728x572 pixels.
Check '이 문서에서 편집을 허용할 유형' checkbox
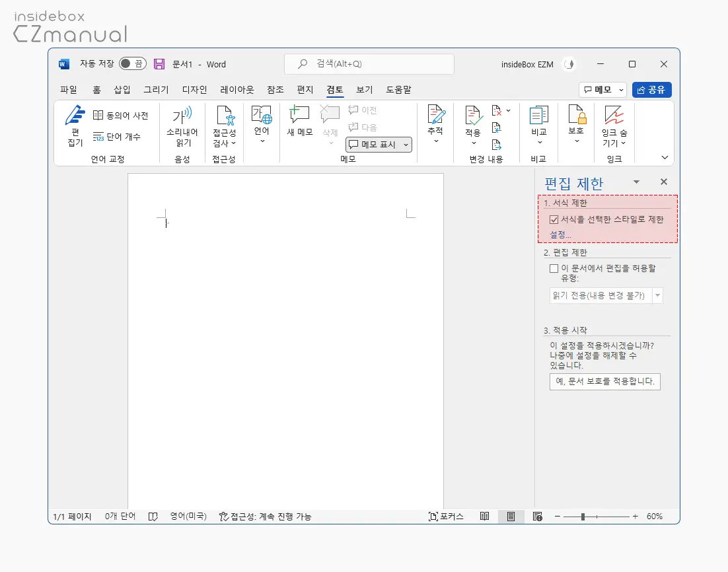click(554, 268)
